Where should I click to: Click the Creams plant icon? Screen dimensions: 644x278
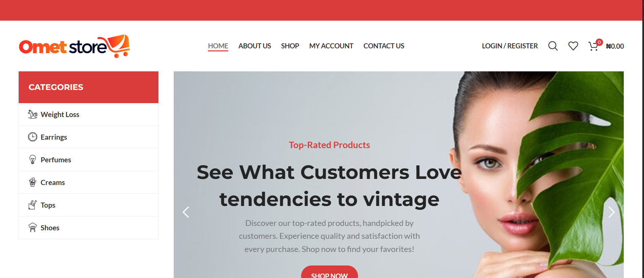(33, 182)
